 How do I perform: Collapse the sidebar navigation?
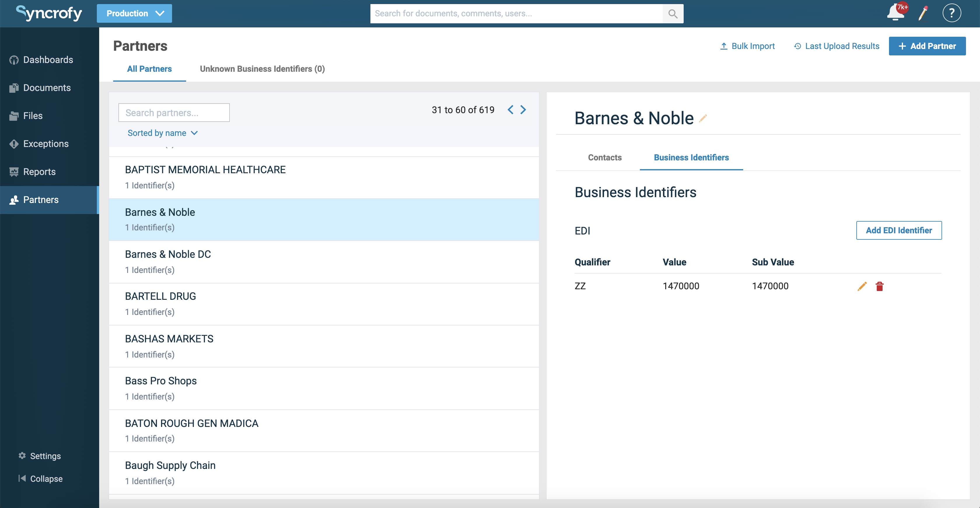pyautogui.click(x=46, y=478)
